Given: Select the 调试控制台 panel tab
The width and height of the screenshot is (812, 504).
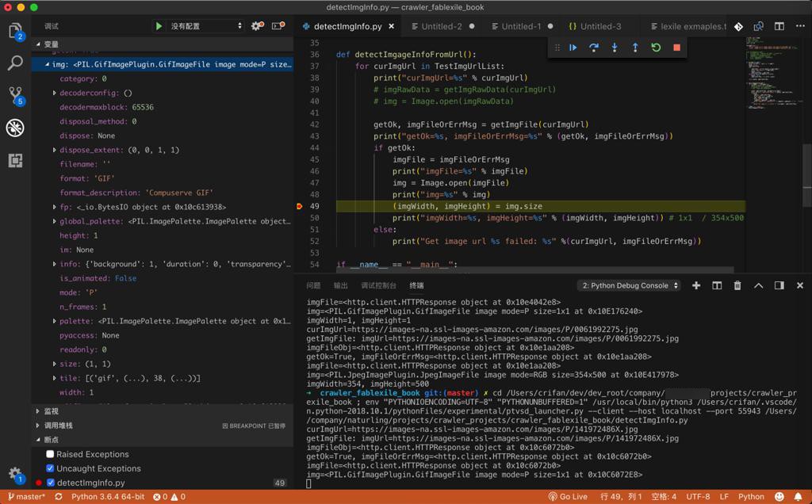Looking at the screenshot, I should [x=378, y=285].
